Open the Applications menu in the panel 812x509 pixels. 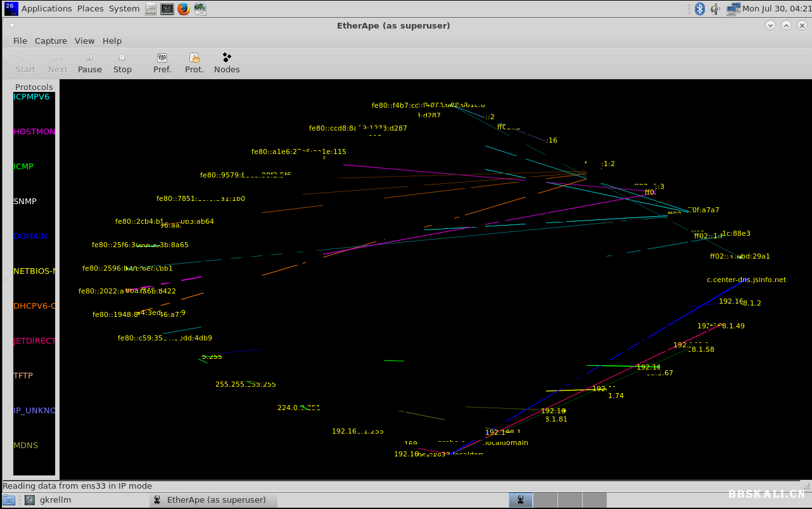(x=46, y=9)
